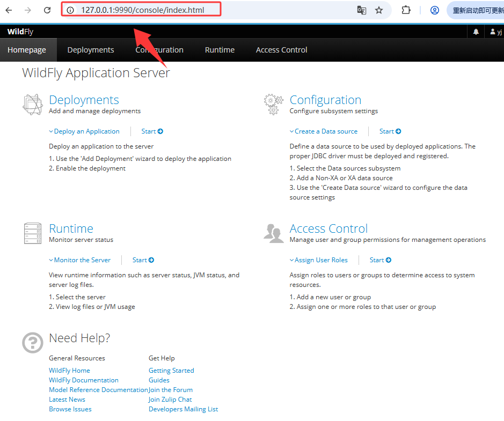Open the WildFly Home link
Image resolution: width=504 pixels, height=421 pixels.
[x=69, y=371]
